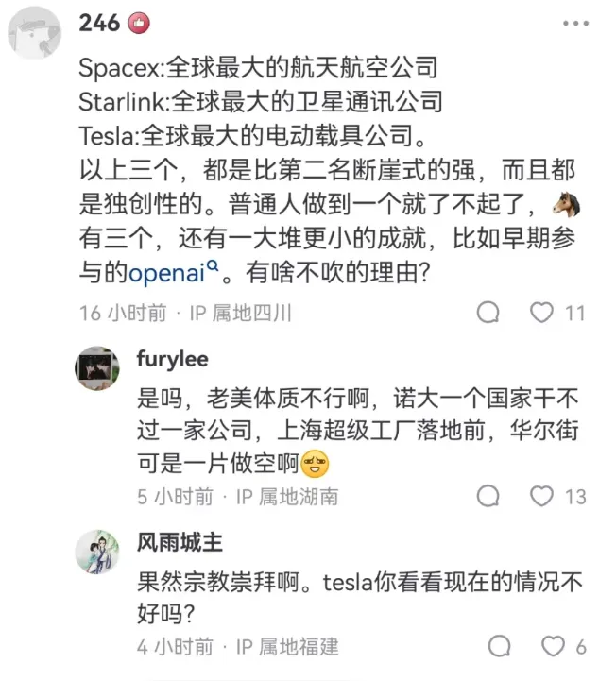Tap the 风雨城主 username
616x681 pixels.
(180, 542)
